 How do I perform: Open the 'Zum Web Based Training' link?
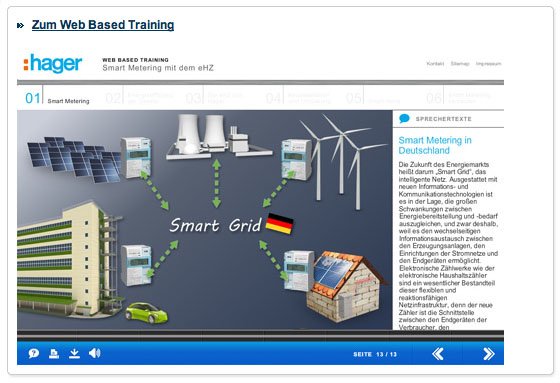click(x=103, y=25)
